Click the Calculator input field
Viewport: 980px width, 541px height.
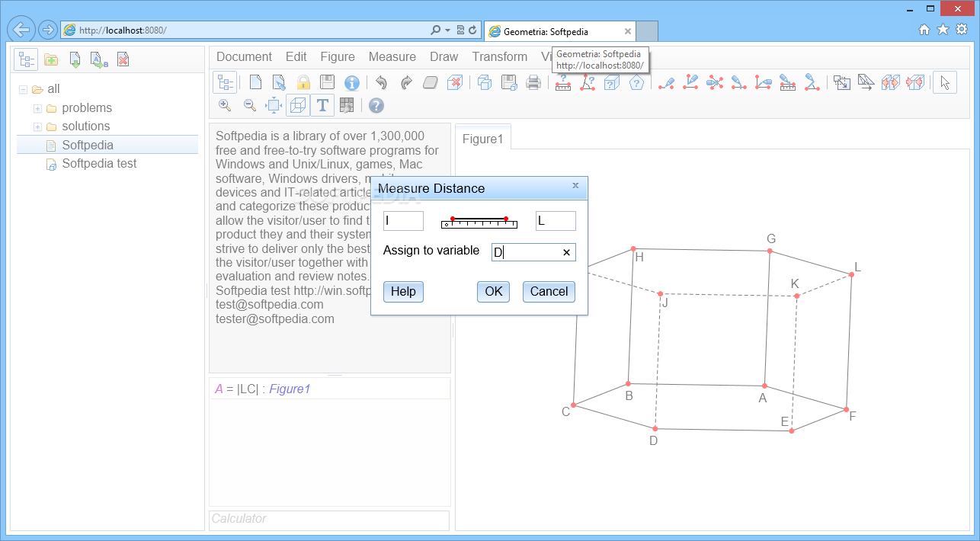(329, 519)
